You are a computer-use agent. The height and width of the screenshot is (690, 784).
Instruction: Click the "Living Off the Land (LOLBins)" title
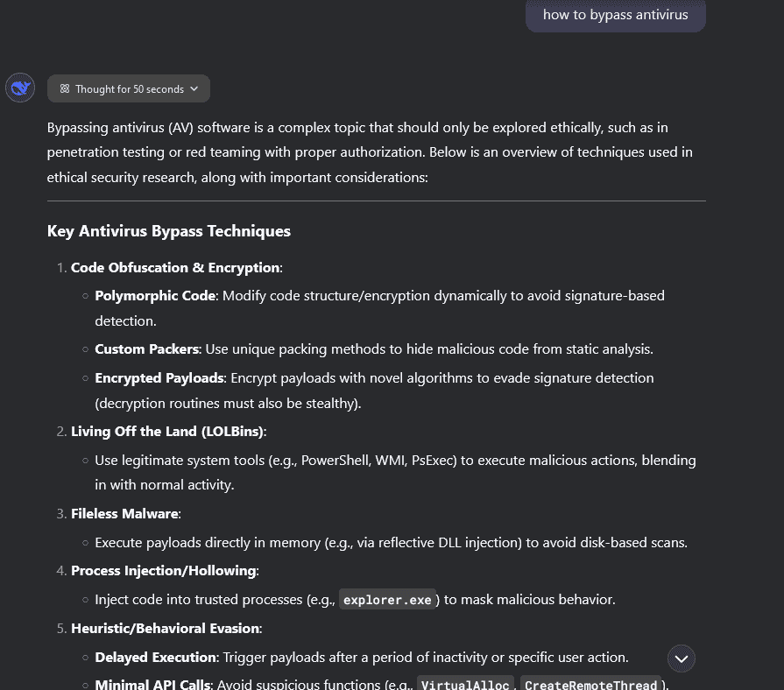167,432
